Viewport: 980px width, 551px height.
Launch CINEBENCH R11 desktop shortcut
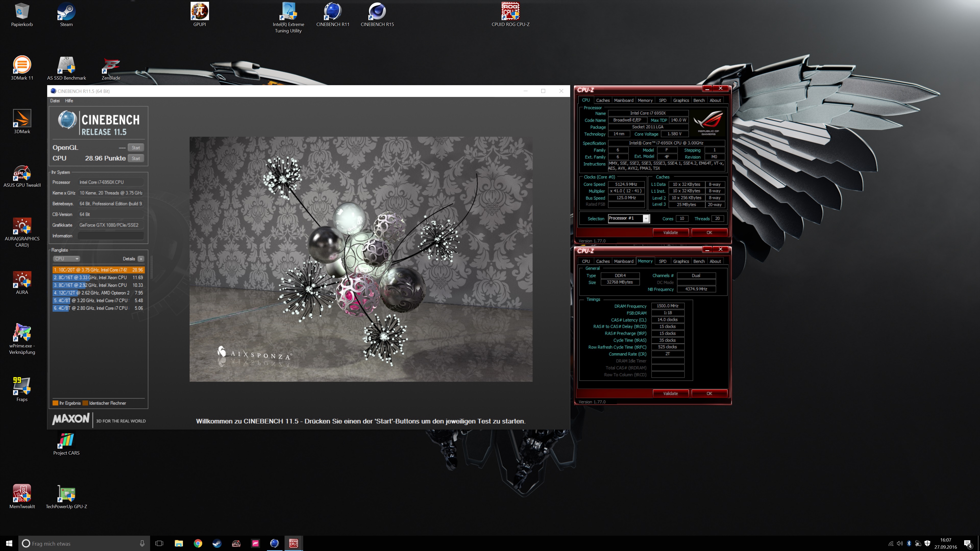click(333, 15)
